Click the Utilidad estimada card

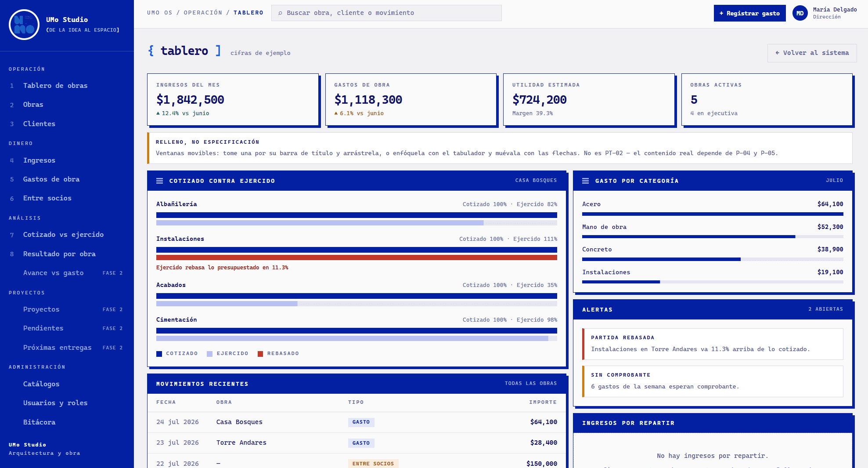589,99
